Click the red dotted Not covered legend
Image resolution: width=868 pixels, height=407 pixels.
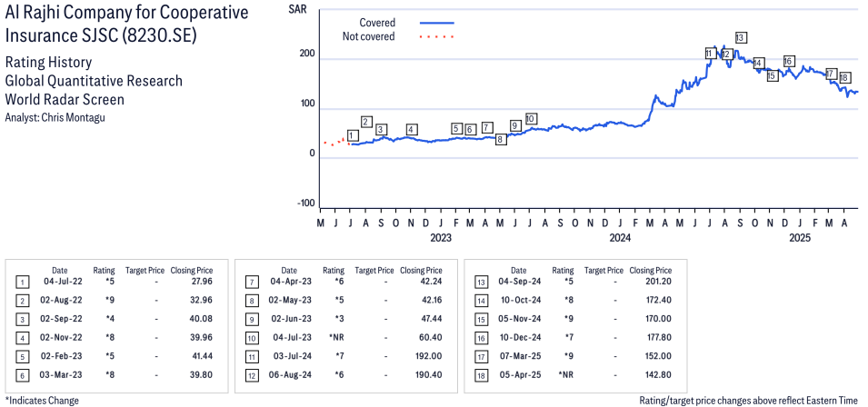(x=437, y=37)
